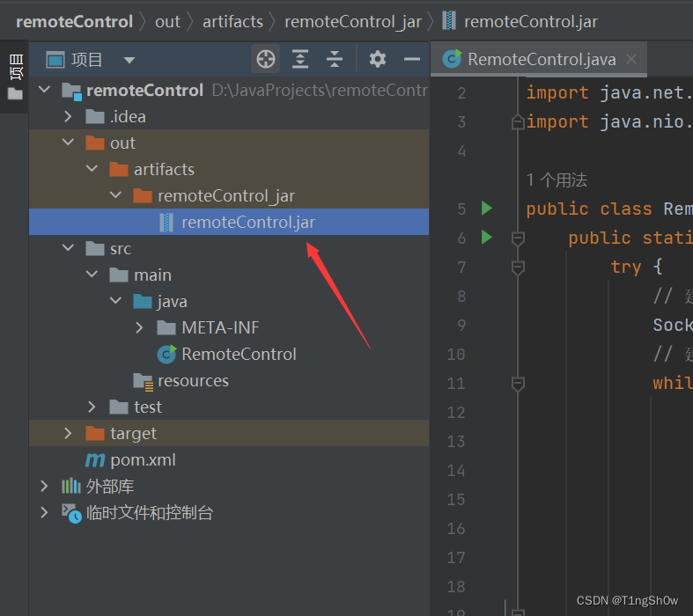Toggle the vertical 项目 sidebar tool button
The height and width of the screenshot is (616, 693).
coord(16,67)
